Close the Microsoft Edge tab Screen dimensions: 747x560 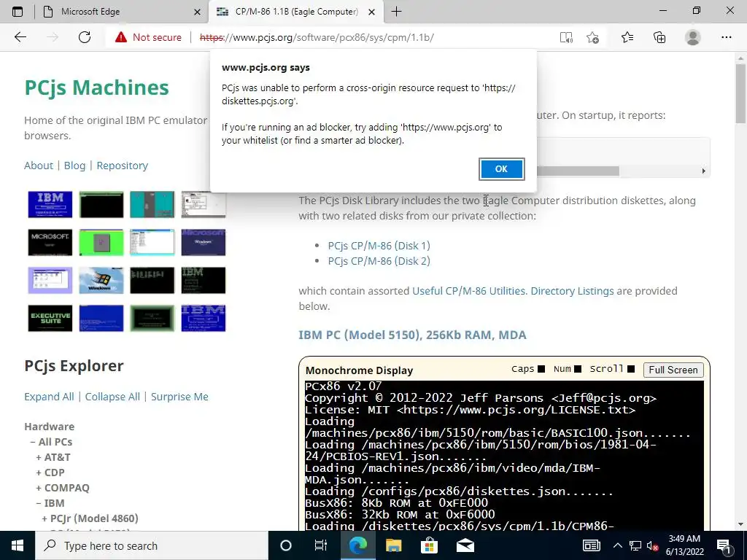click(x=197, y=12)
